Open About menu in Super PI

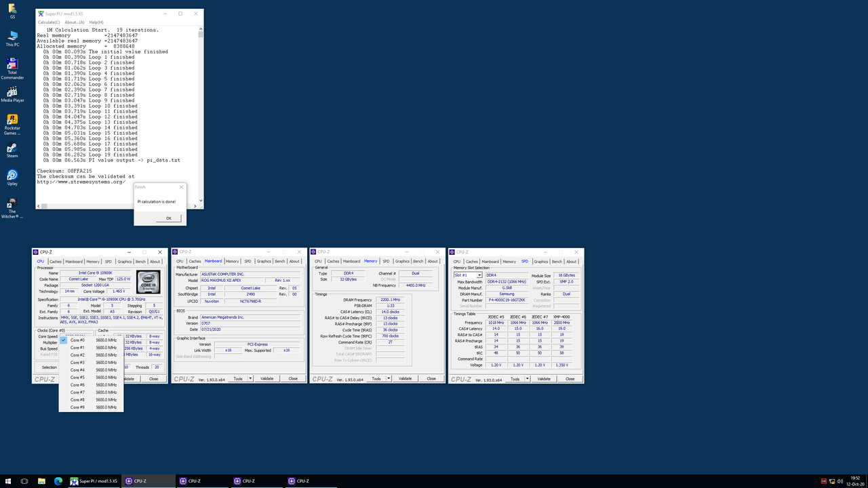[75, 22]
